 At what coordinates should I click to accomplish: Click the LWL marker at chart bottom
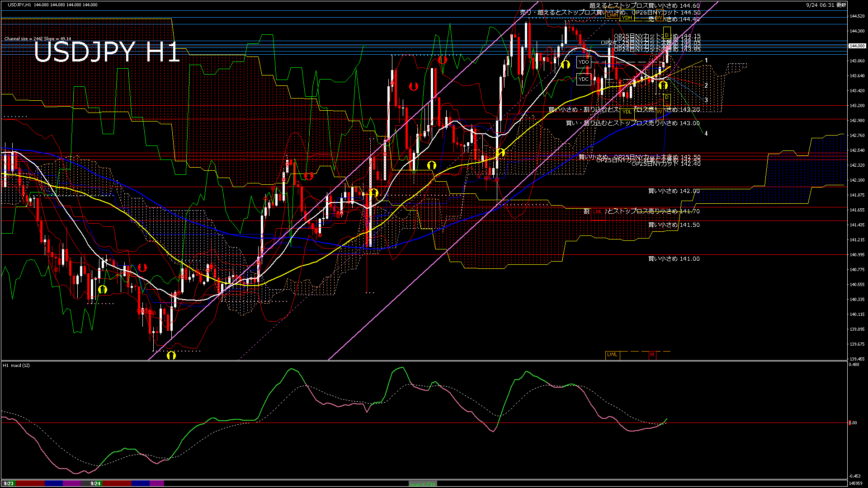(612, 355)
